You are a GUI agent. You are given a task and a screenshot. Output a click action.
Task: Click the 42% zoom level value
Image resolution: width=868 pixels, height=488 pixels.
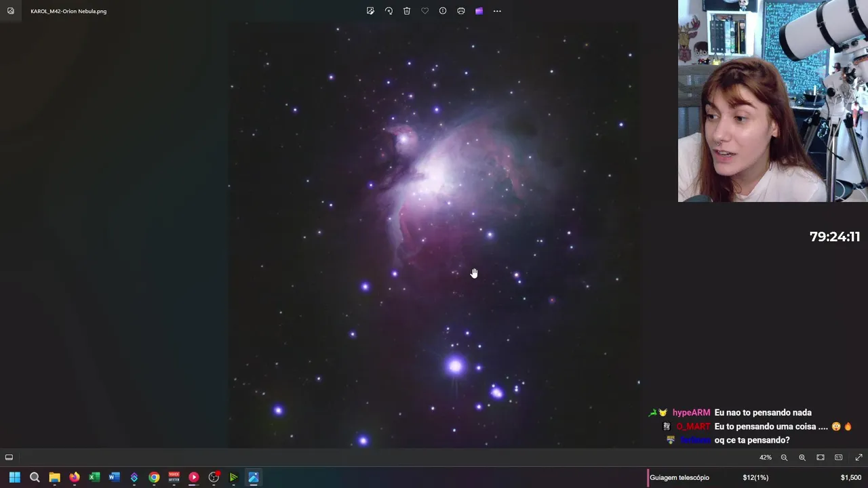[766, 457]
